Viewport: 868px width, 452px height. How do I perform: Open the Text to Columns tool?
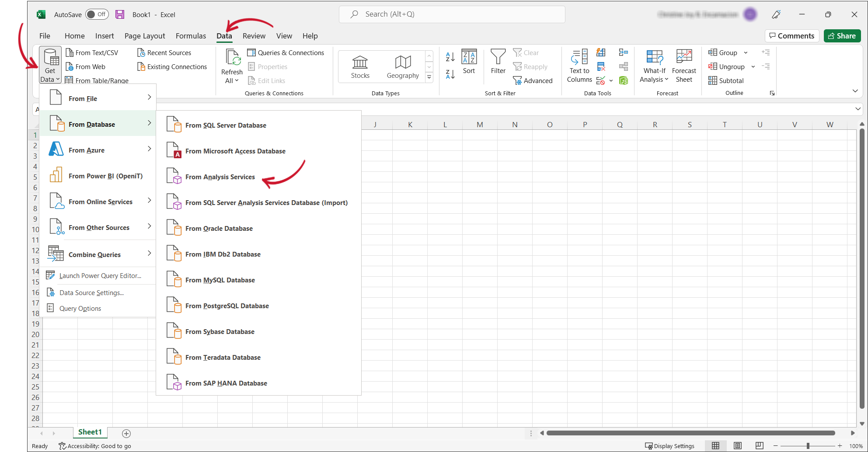tap(579, 66)
